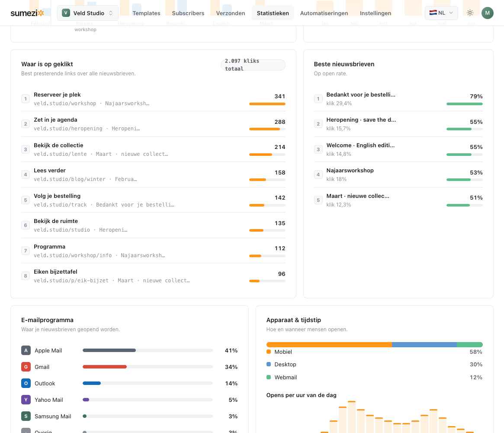Open the Subscribers tab
This screenshot has width=504, height=433.
pos(188,13)
